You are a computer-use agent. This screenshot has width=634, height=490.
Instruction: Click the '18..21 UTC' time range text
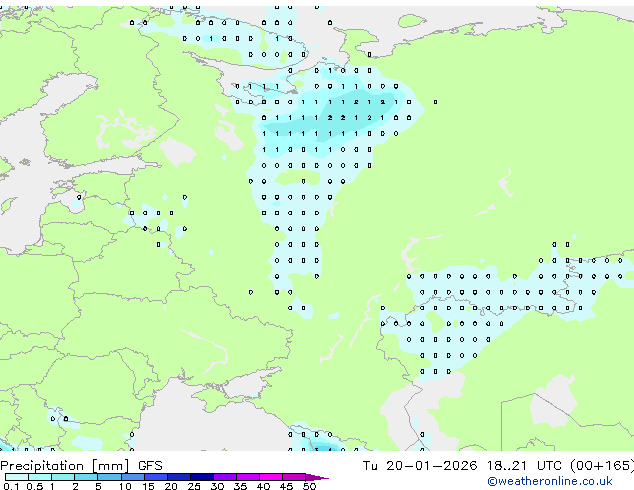pos(524,466)
